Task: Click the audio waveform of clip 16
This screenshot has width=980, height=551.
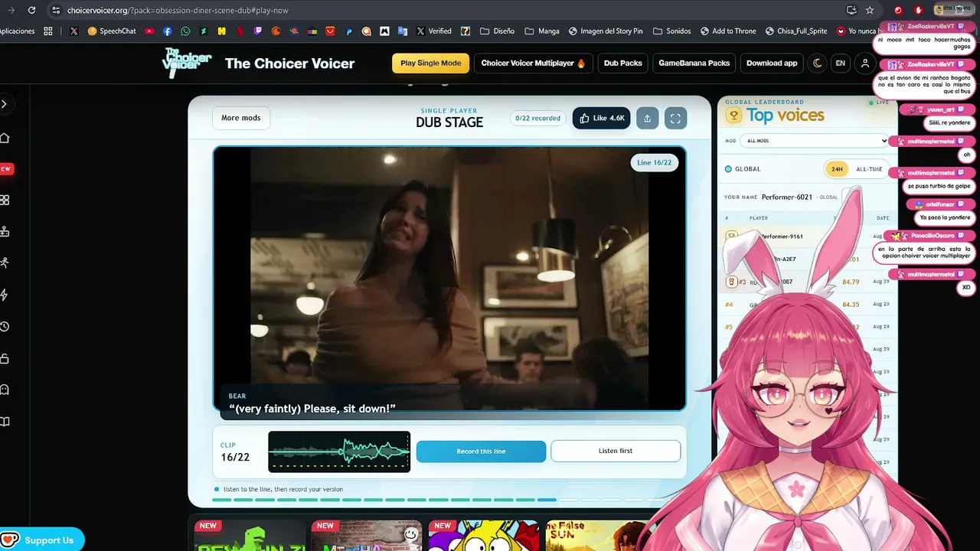Action: (x=339, y=452)
